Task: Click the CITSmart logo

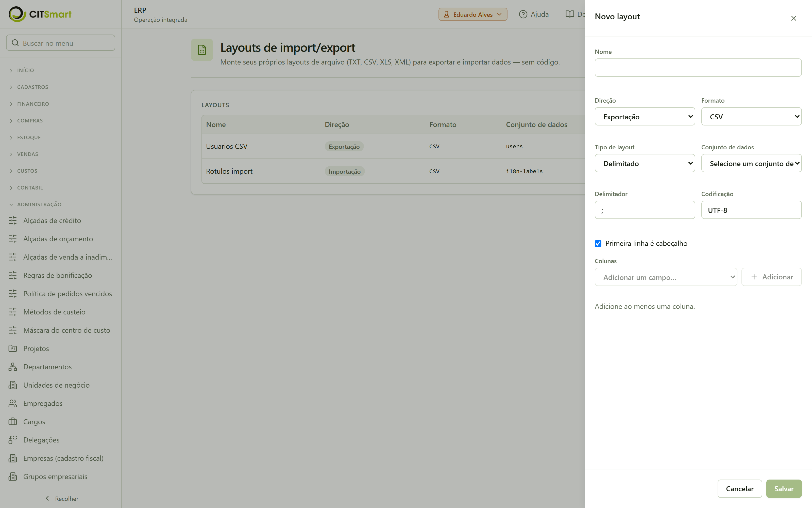Action: tap(40, 14)
